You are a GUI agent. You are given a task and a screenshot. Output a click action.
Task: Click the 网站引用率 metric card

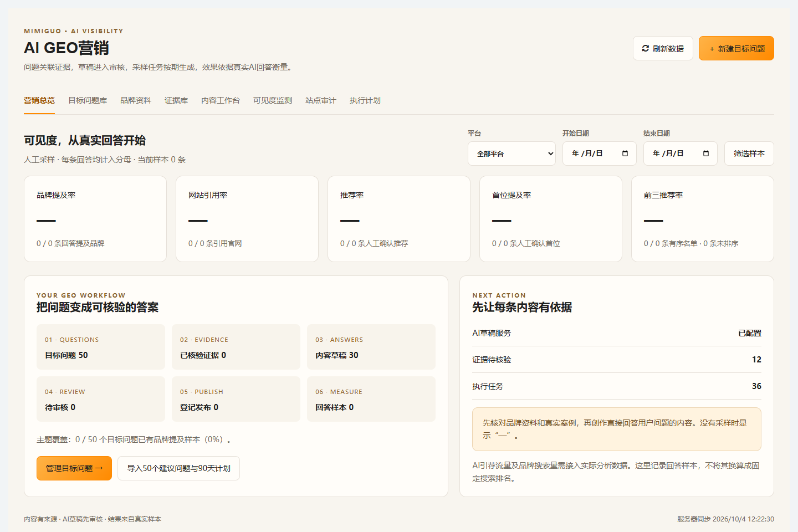pos(247,219)
